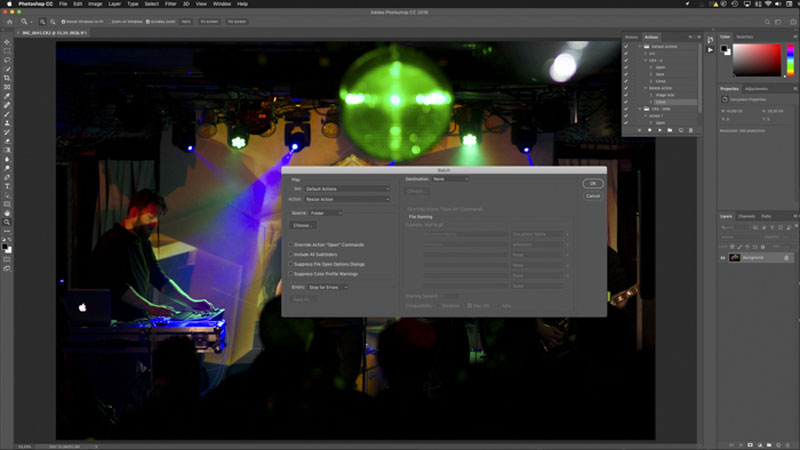800x450 pixels.
Task: Enable Include All Subfolders checkbox
Action: click(291, 255)
